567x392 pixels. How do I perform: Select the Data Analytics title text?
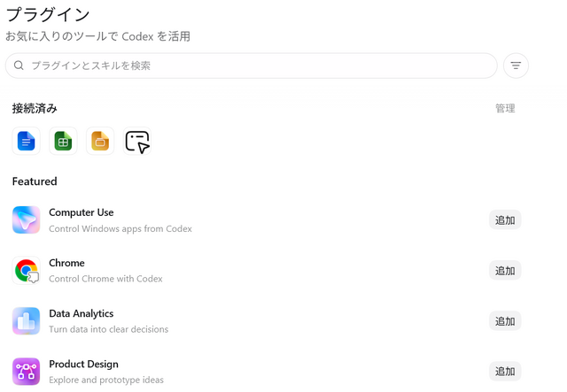point(82,313)
